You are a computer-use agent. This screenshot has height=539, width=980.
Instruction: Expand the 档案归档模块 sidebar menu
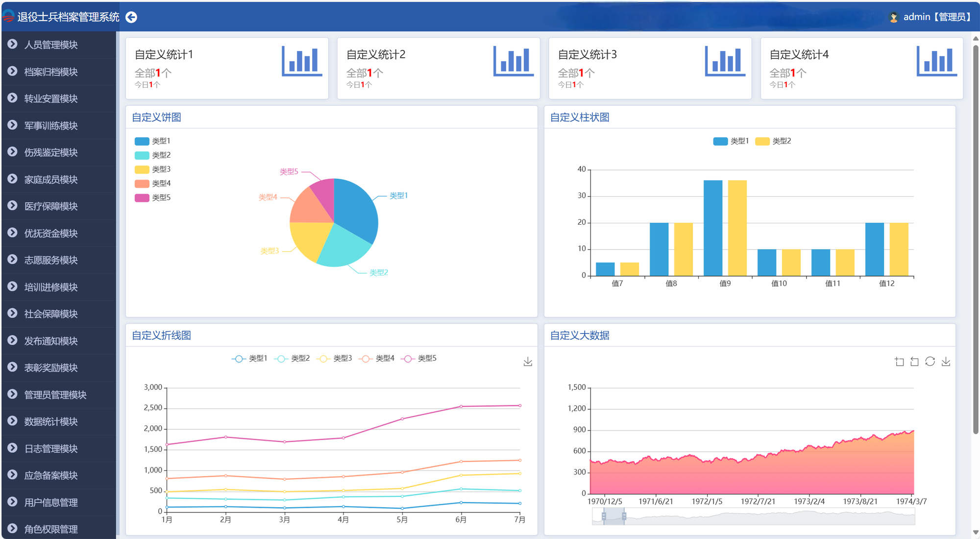coord(51,72)
